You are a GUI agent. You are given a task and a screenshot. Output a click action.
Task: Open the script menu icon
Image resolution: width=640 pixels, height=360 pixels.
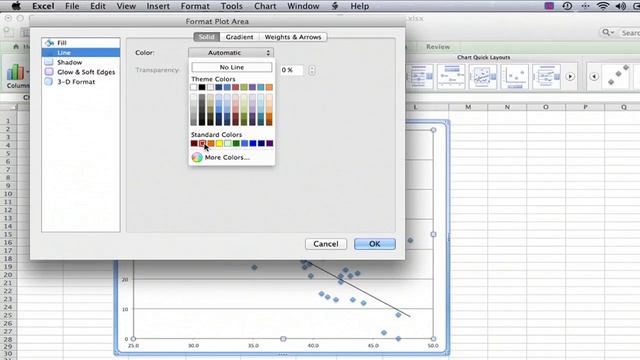(335, 6)
